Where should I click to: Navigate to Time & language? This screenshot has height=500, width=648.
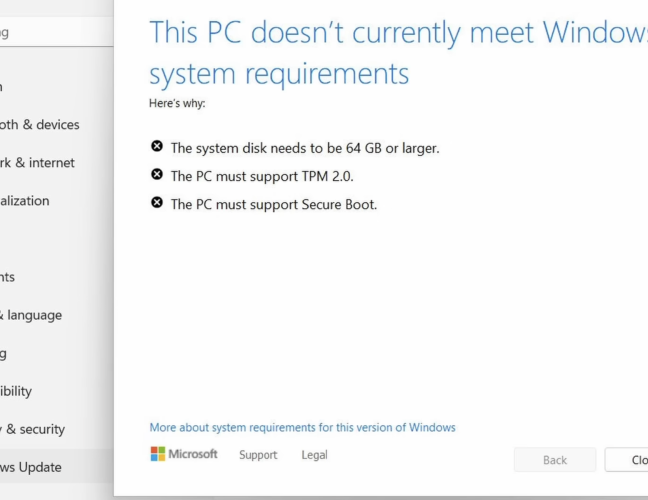coord(32,315)
